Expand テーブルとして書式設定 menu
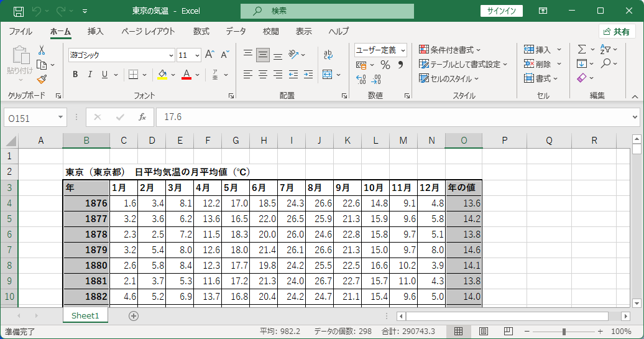The image size is (644, 339). coord(463,64)
